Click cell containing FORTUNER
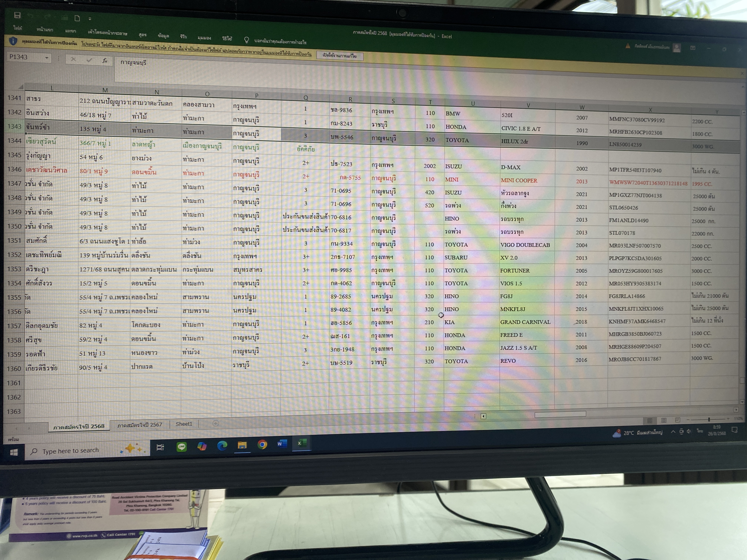 pos(527,271)
